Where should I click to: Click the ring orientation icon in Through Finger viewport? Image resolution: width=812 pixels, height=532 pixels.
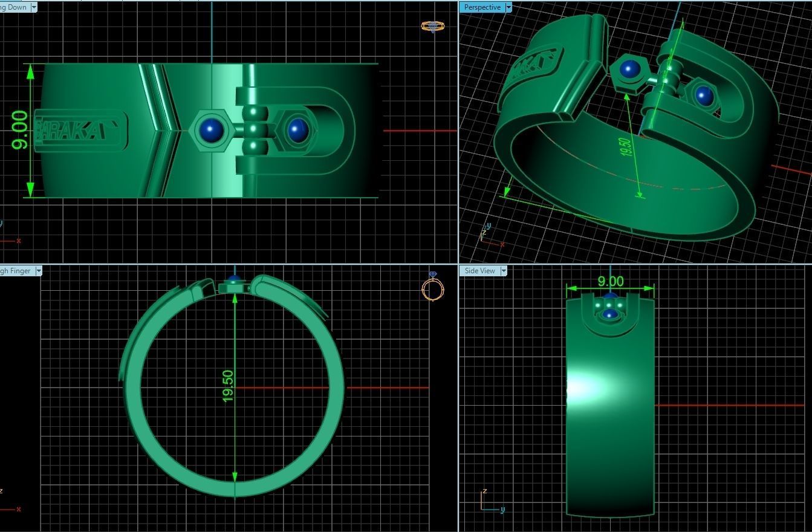pos(432,287)
